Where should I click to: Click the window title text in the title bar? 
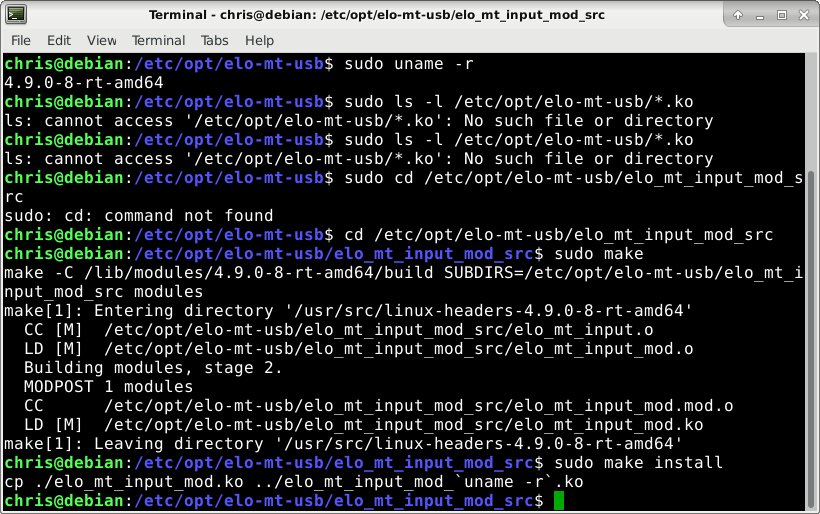(377, 15)
